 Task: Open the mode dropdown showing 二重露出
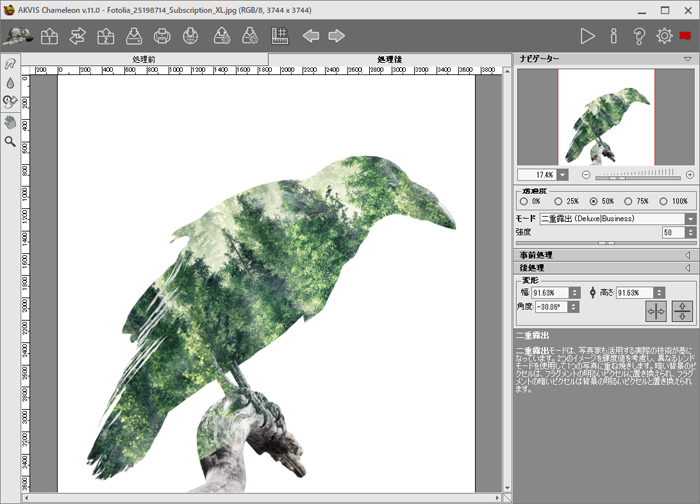[618, 219]
